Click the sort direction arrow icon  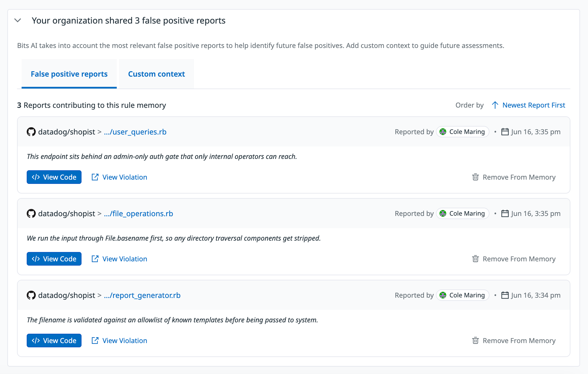pyautogui.click(x=495, y=105)
